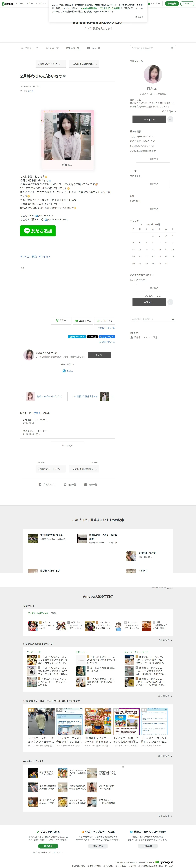The image size is (196, 868).
Task: Click 詳しく見る under 公式トップブロガーへ応募
Action: 98,846
